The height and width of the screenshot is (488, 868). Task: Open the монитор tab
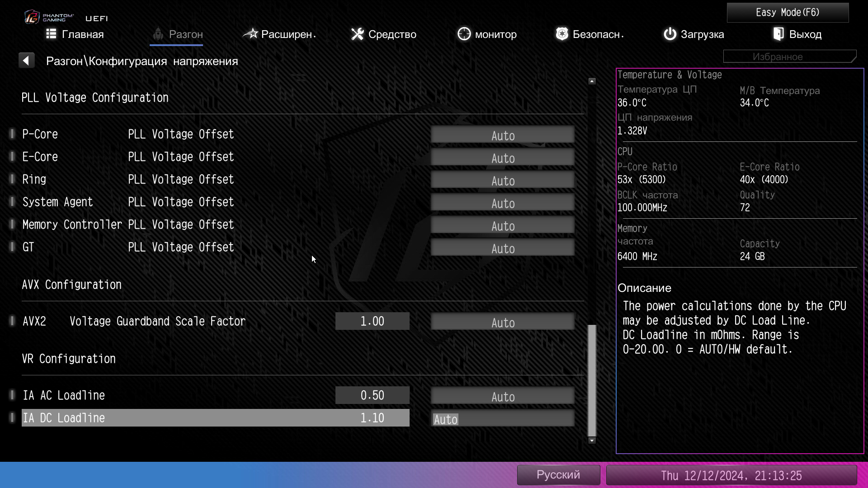[x=495, y=34]
